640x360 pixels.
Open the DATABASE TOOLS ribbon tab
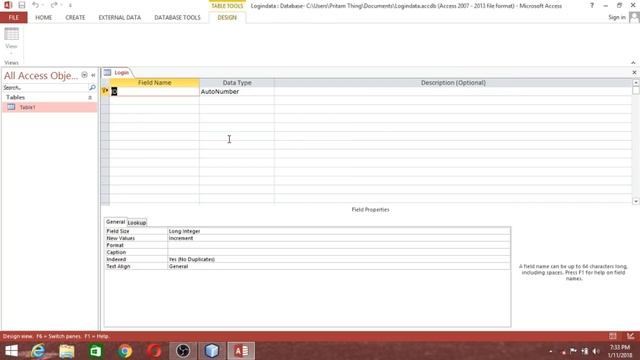[x=177, y=18]
